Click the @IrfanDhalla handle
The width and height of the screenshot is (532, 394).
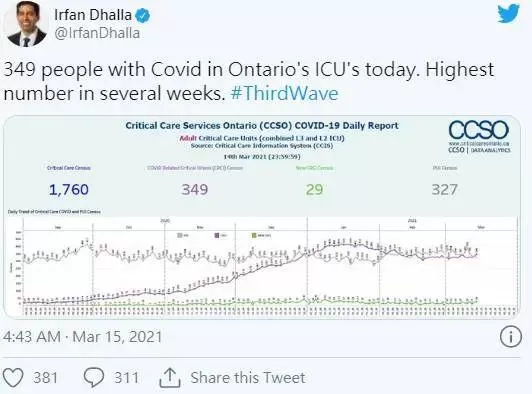(97, 33)
